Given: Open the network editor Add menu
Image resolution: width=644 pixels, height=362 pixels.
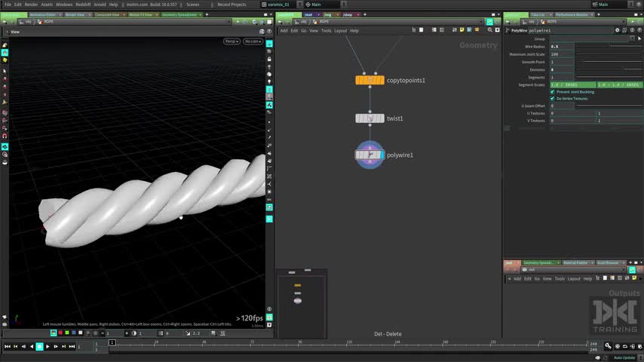Looking at the screenshot, I should tap(284, 31).
